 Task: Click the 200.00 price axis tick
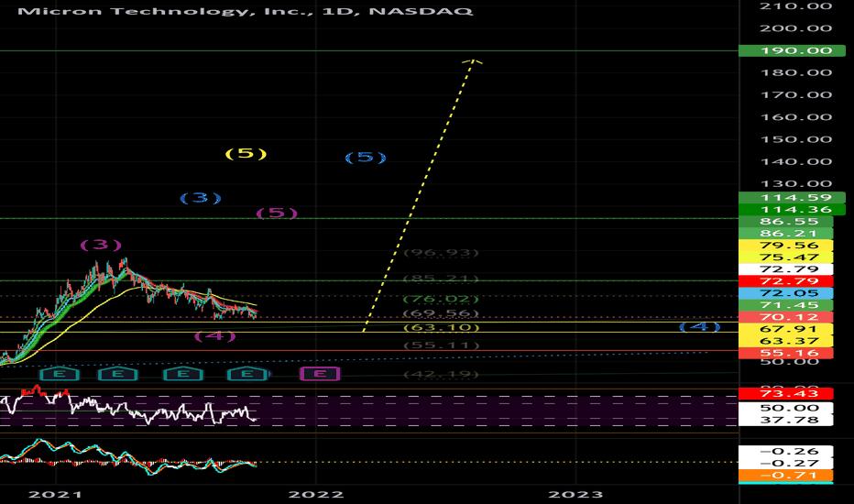point(796,28)
